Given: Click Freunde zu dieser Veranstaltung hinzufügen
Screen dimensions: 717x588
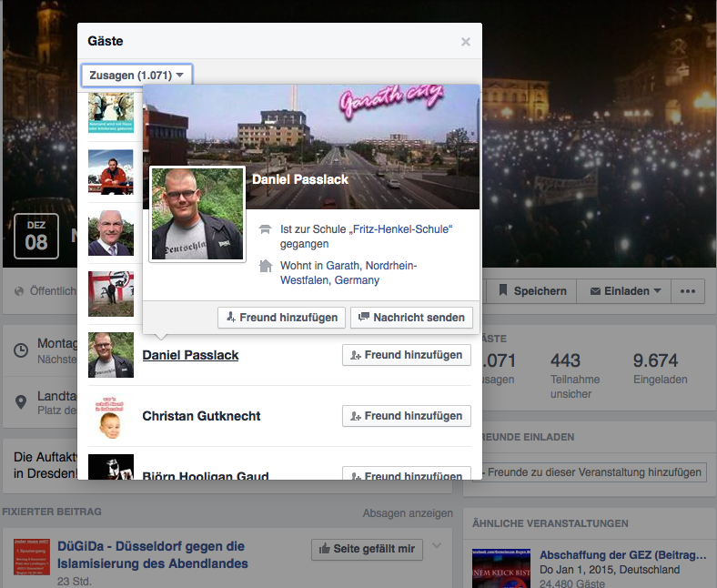Looking at the screenshot, I should (x=591, y=471).
